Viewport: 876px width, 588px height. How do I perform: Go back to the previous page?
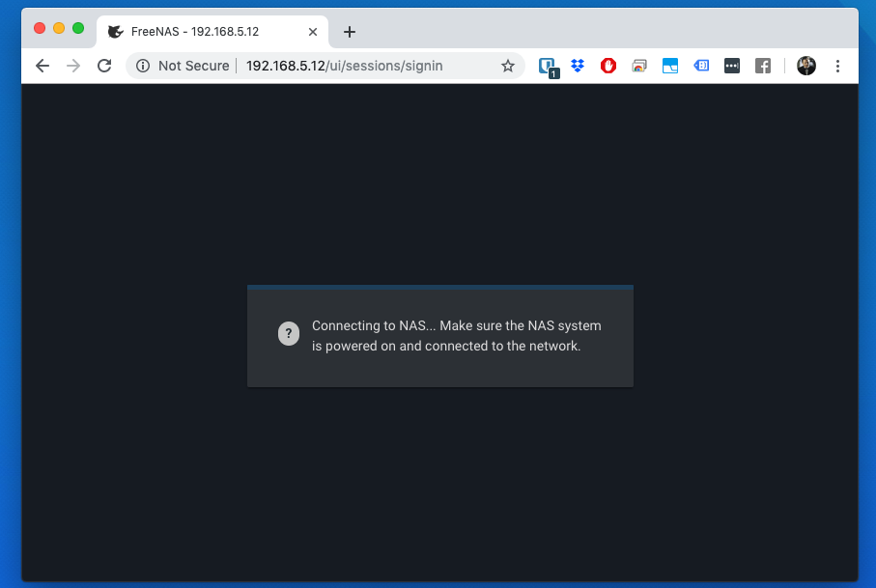pyautogui.click(x=42, y=66)
